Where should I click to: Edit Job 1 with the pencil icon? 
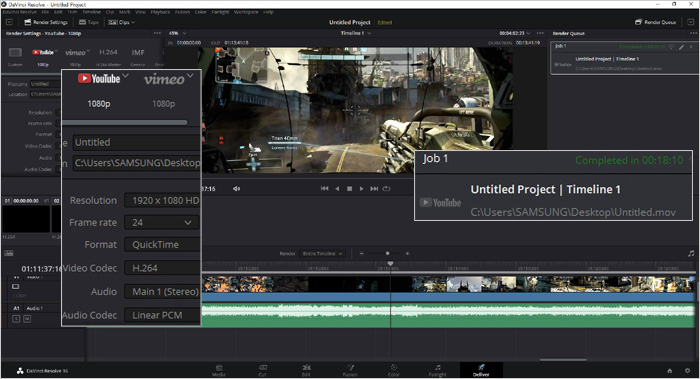[x=682, y=46]
